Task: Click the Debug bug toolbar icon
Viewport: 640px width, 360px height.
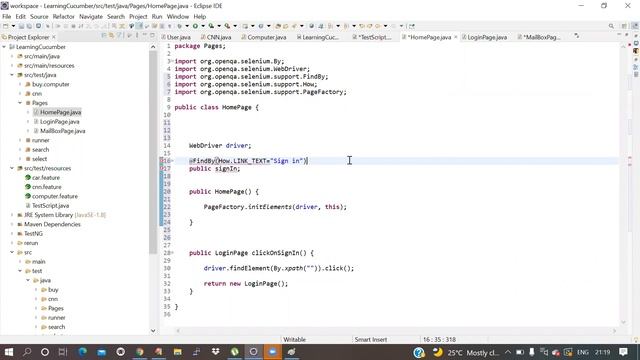Action: (x=179, y=26)
